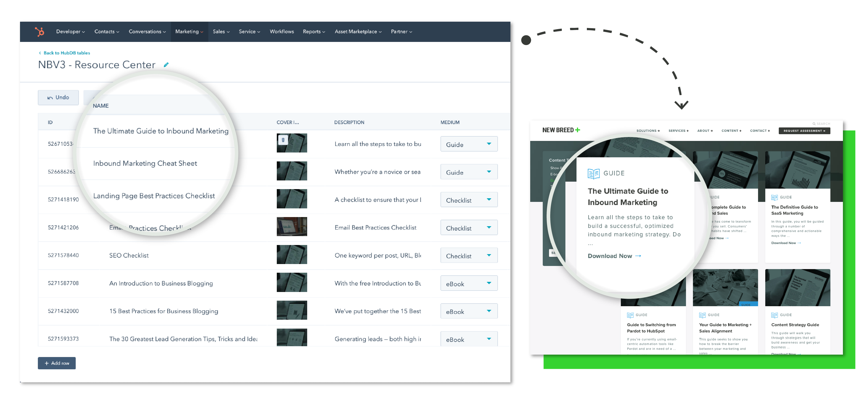Click the guide icon on Marketing + Sales Alignment card
The width and height of the screenshot is (868, 404).
tap(703, 315)
